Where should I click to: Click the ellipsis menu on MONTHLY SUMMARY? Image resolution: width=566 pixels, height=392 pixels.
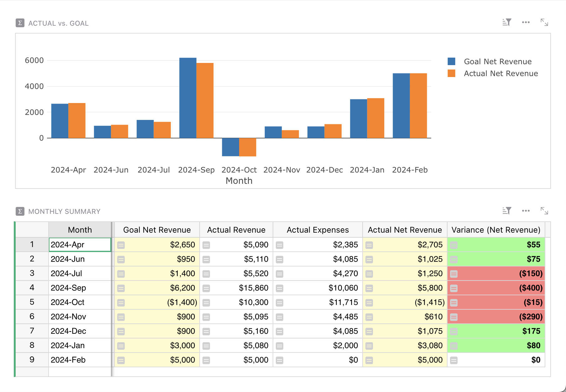click(526, 211)
